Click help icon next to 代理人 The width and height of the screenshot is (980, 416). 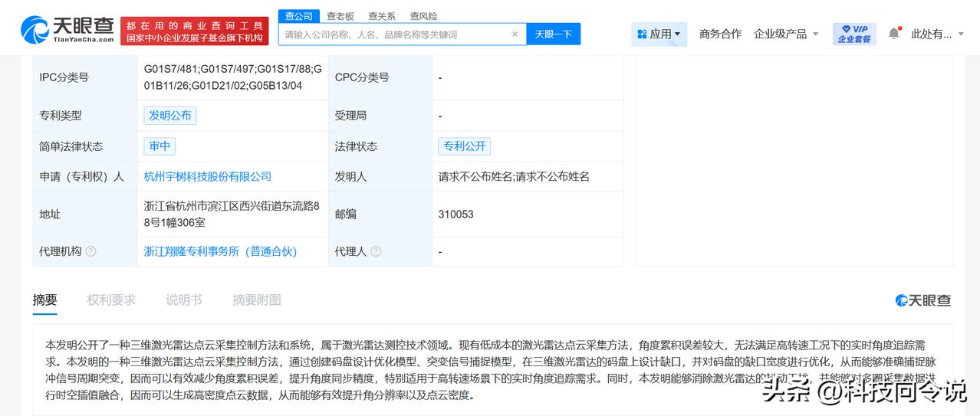pyautogui.click(x=376, y=251)
